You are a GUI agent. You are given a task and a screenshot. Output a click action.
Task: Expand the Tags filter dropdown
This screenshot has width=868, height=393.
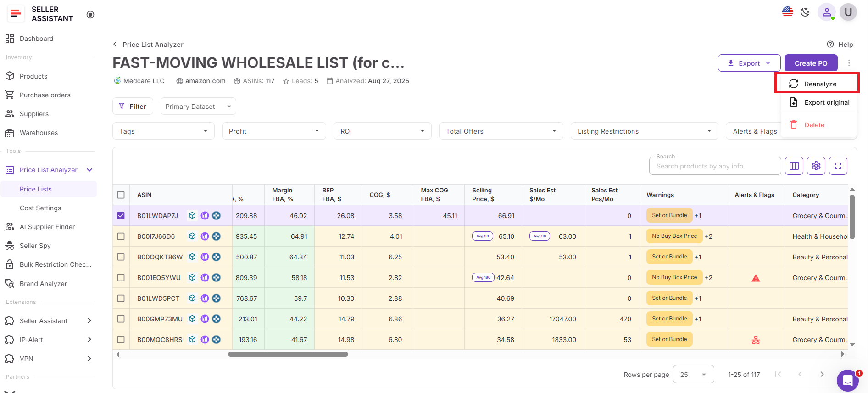point(163,131)
